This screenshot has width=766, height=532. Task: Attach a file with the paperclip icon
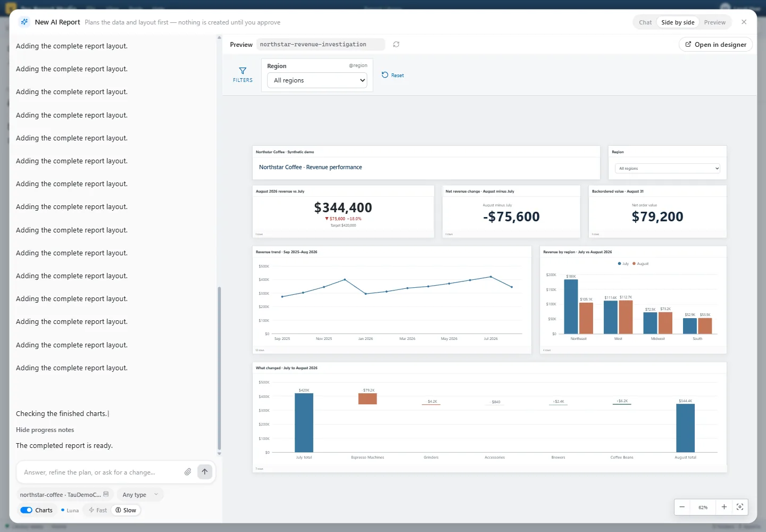(188, 472)
